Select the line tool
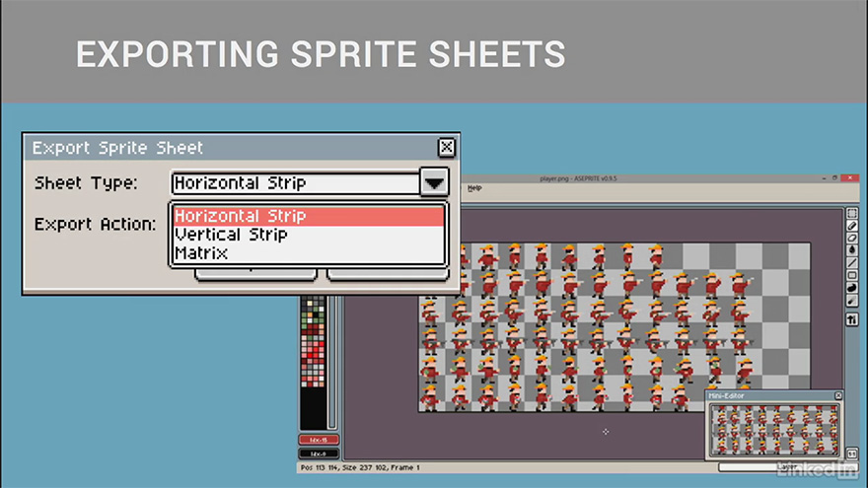Viewport: 868px width, 488px height. (852, 263)
